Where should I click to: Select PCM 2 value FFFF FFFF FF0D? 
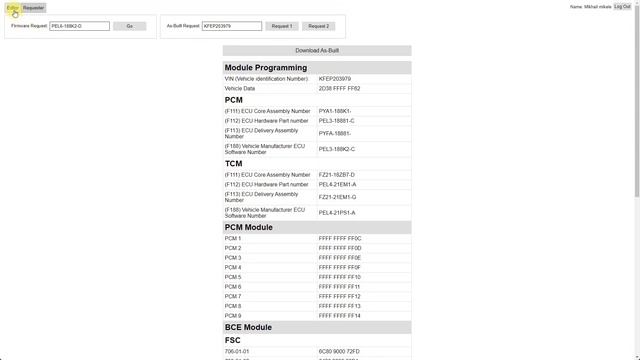pyautogui.click(x=340, y=248)
